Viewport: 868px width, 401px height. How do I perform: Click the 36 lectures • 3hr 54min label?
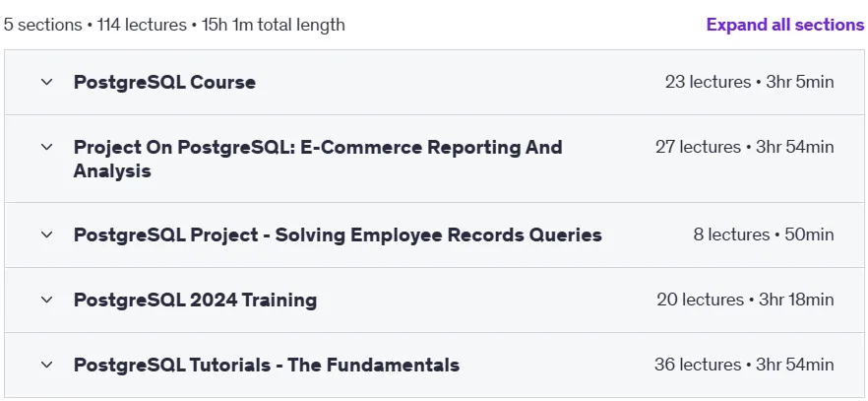744,365
